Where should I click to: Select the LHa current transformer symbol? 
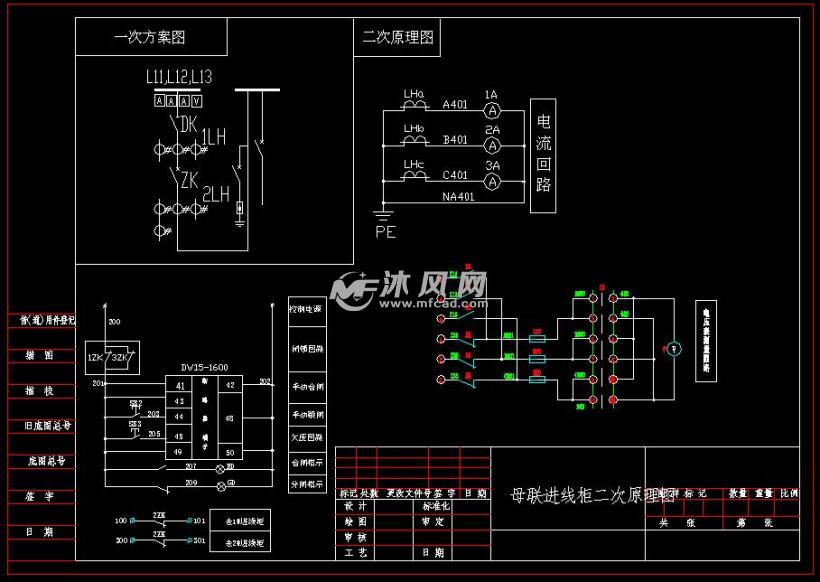coord(414,106)
